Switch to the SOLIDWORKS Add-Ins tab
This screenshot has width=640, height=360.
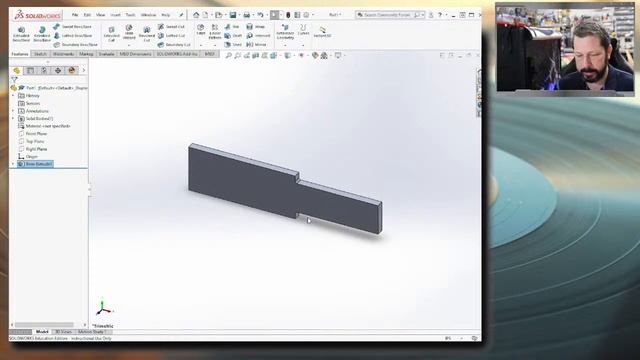coord(177,54)
